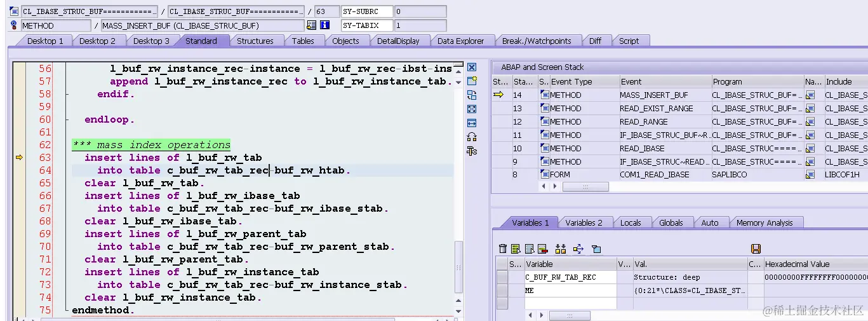
Task: Select row selector for C_BUF_RW_TAB_REC
Action: click(x=502, y=277)
